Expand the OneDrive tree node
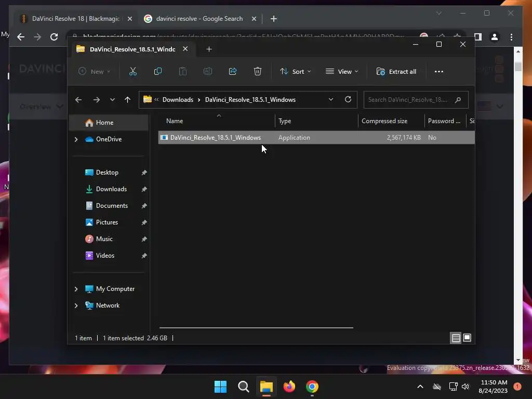 [76, 139]
